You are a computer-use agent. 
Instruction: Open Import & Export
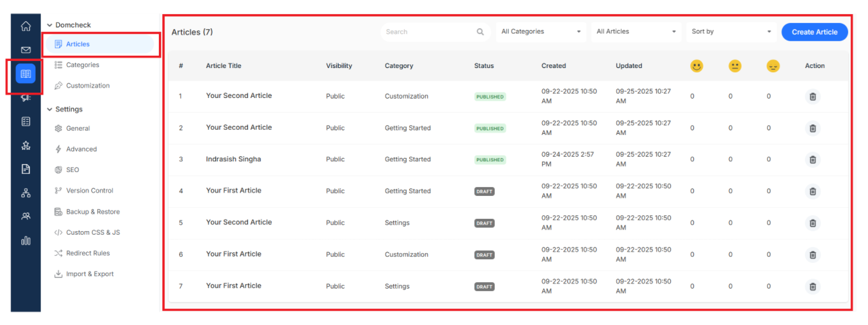coord(84,274)
